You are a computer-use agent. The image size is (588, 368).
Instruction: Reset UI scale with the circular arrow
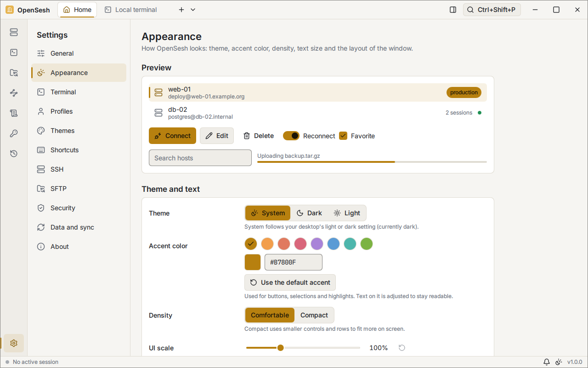point(402,348)
